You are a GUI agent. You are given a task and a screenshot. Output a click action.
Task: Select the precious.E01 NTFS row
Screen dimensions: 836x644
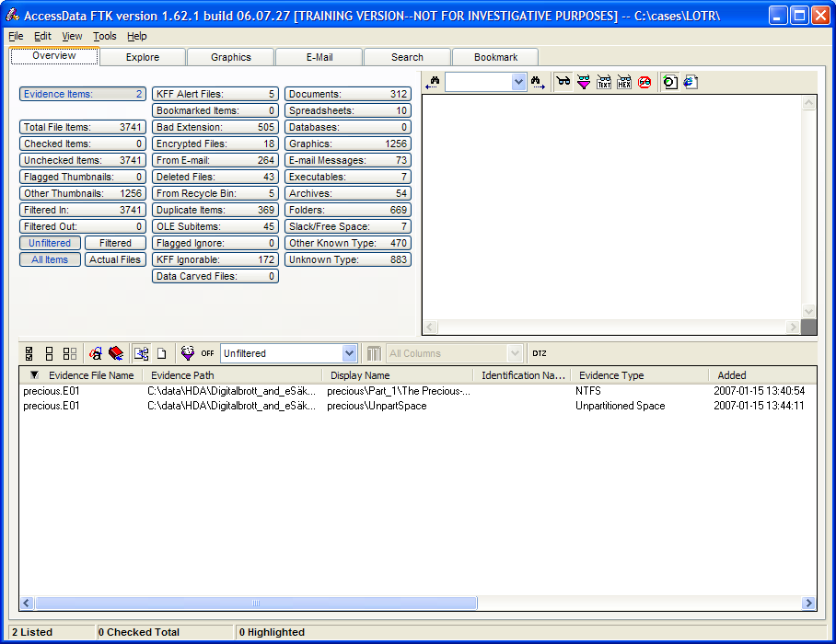coord(417,391)
